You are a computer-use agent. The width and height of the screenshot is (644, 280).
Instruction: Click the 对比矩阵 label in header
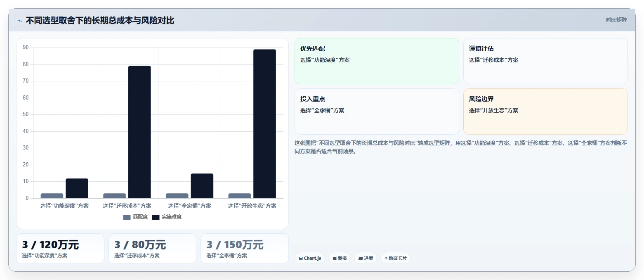(616, 20)
